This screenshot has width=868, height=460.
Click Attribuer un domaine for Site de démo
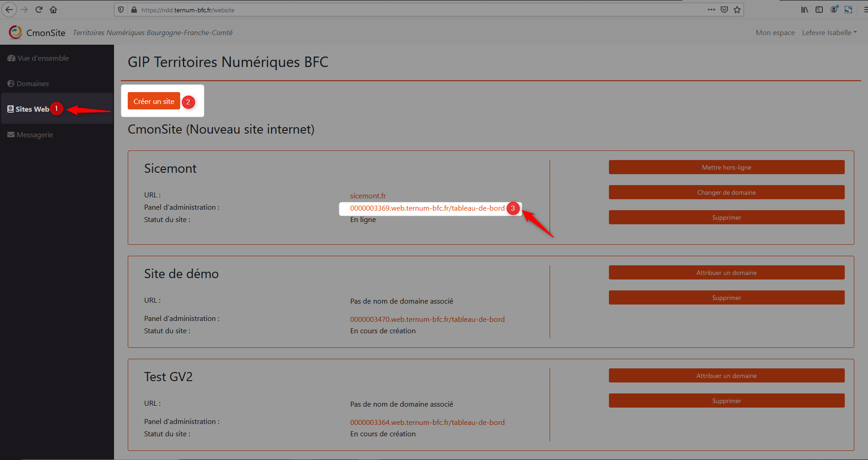tap(726, 273)
